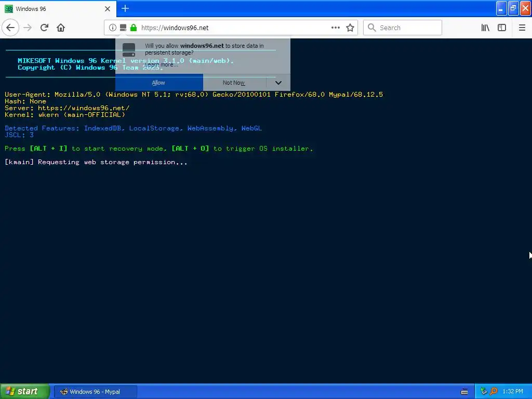532x399 pixels.
Task: Bookmark this page with the star icon
Action: click(x=350, y=28)
